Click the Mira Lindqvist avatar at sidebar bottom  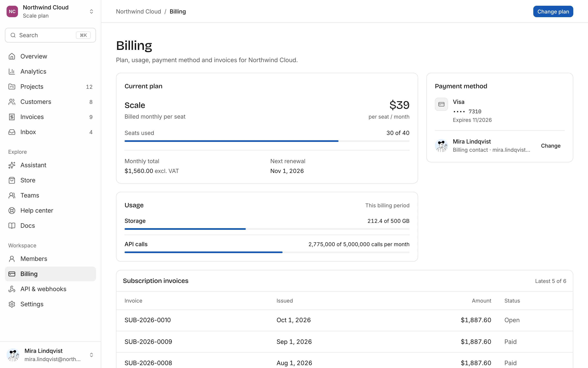tap(13, 355)
